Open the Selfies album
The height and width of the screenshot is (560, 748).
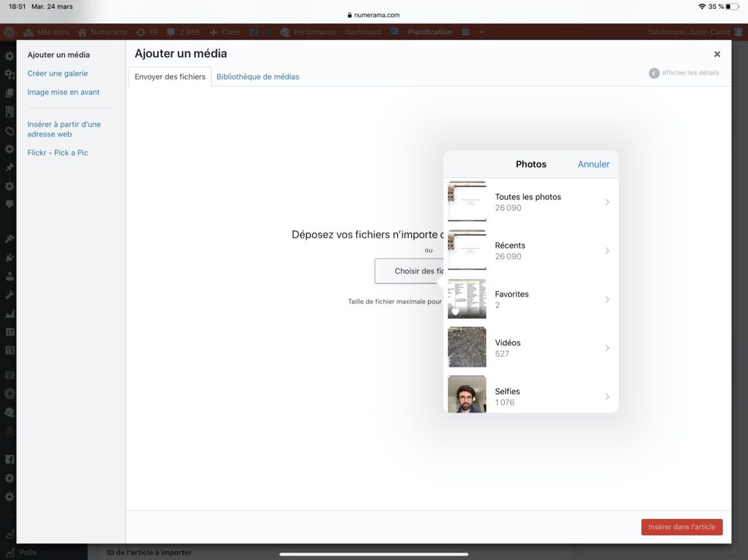pos(530,394)
